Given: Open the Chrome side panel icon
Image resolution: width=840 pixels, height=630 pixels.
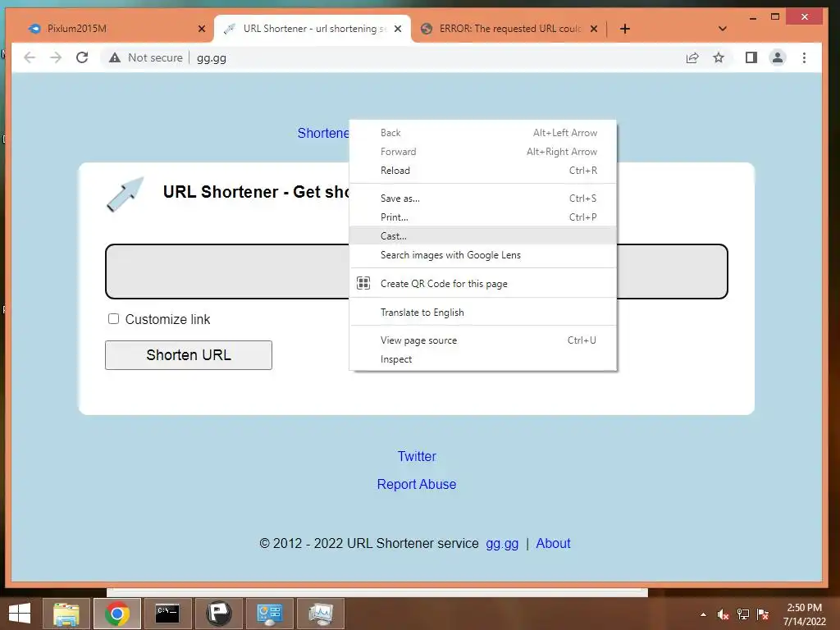Looking at the screenshot, I should click(x=751, y=57).
